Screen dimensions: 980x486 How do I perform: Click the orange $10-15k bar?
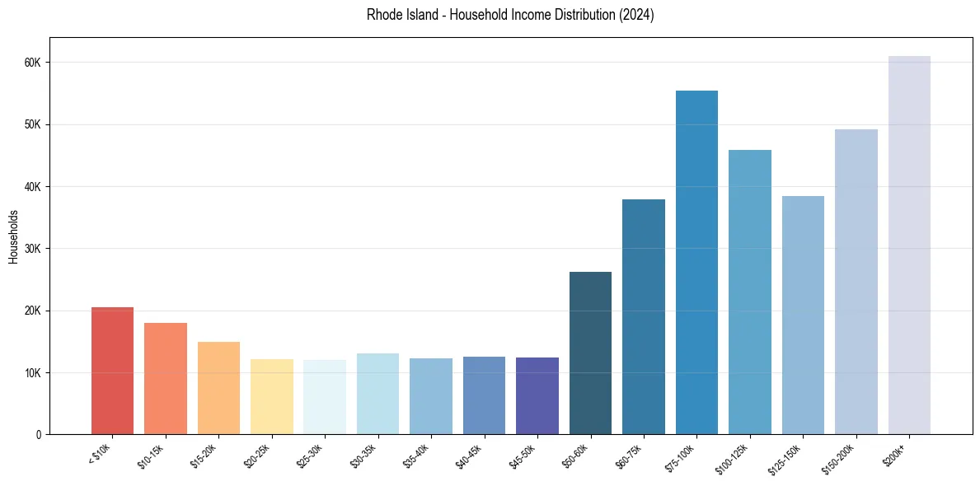(x=165, y=379)
